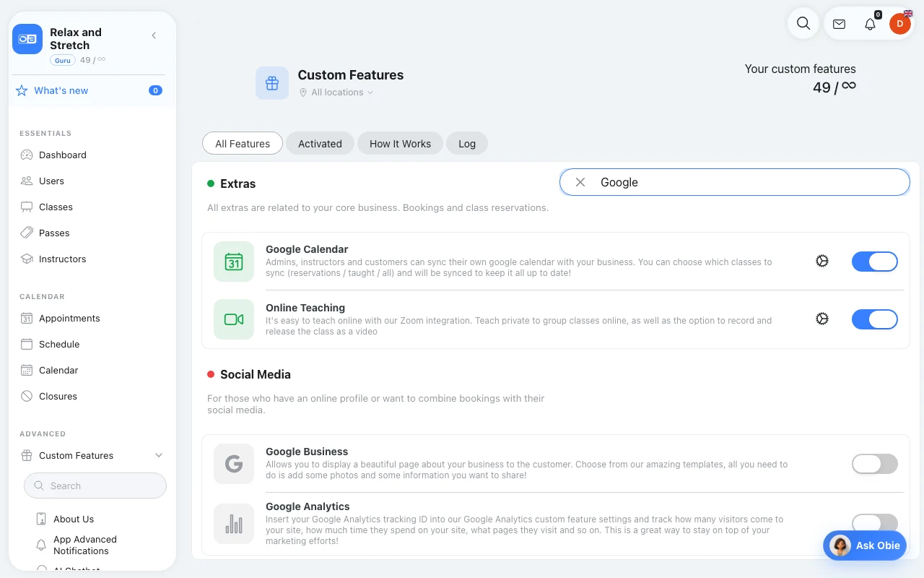Open the Passes page

pos(54,233)
